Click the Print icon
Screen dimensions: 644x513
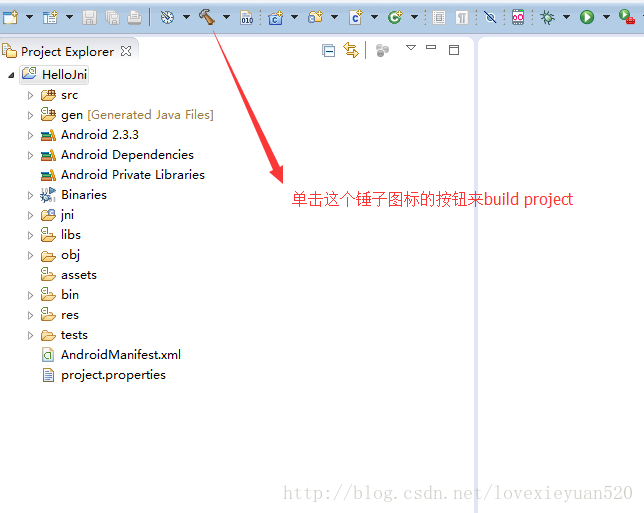(x=134, y=17)
